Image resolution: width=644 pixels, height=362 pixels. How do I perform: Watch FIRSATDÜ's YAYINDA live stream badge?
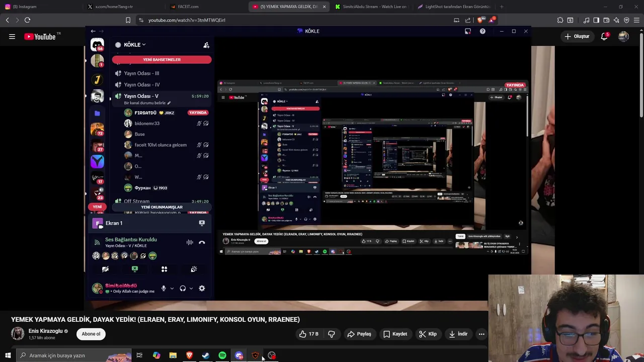pyautogui.click(x=198, y=113)
